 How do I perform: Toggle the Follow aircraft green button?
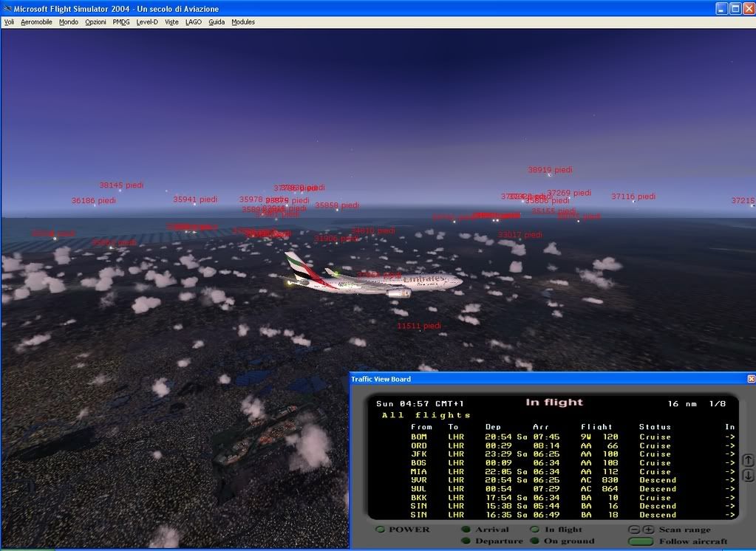(x=641, y=541)
